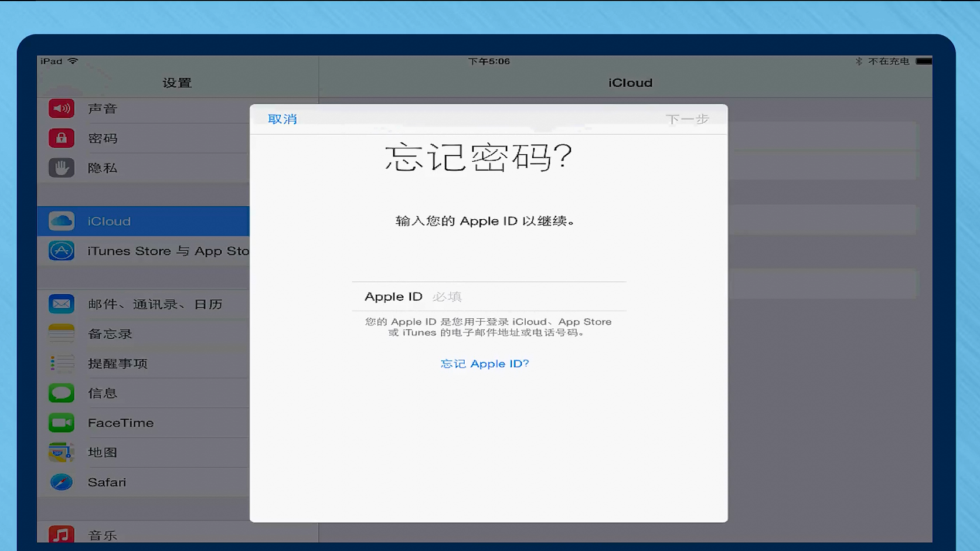Tap the App Store icon in sidebar
The image size is (980, 551).
(x=62, y=251)
